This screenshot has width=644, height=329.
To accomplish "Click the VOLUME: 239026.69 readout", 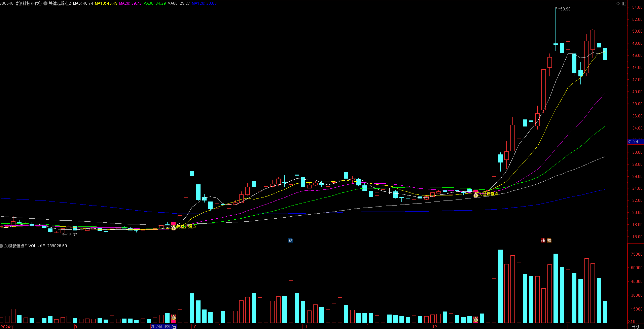I will point(47,246).
